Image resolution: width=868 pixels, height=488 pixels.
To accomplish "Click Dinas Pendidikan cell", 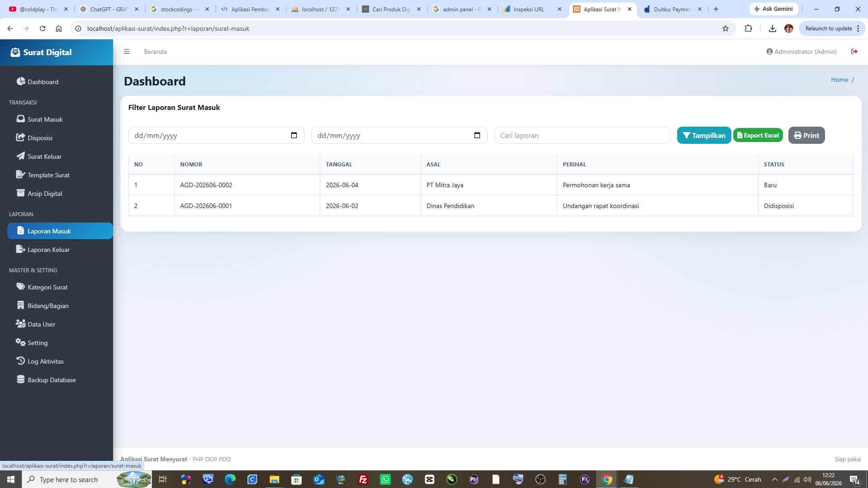I will [x=489, y=206].
